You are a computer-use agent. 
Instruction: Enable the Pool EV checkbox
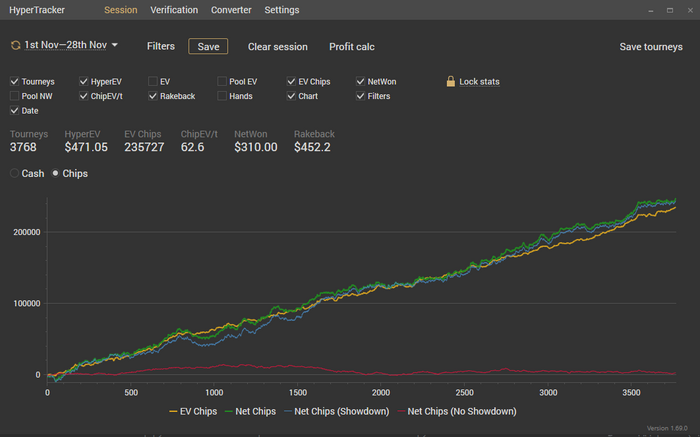point(222,81)
